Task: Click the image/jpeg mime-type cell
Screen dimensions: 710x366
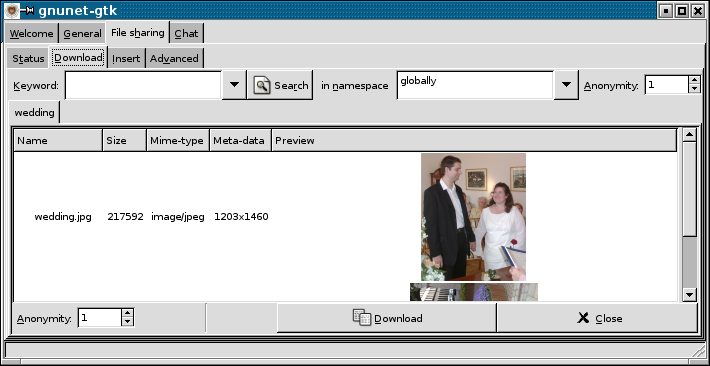Action: click(178, 217)
